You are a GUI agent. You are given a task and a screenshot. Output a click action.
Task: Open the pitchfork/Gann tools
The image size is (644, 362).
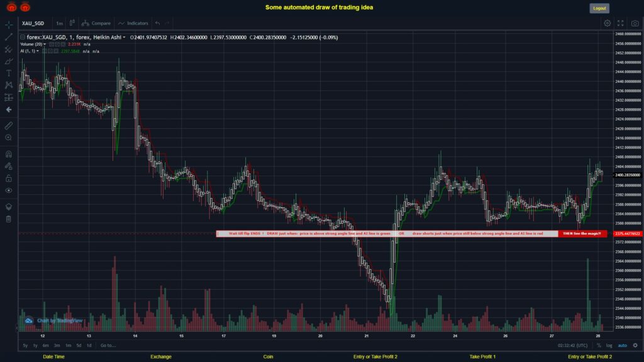pos(9,49)
